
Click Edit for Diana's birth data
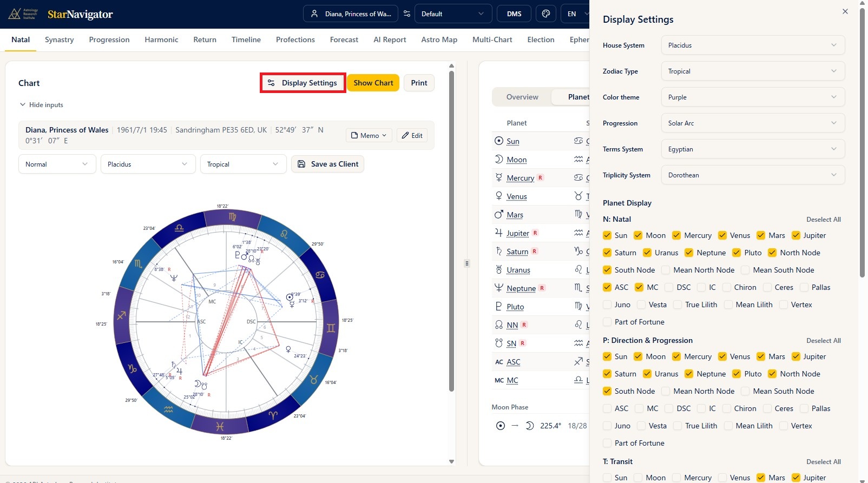[412, 135]
